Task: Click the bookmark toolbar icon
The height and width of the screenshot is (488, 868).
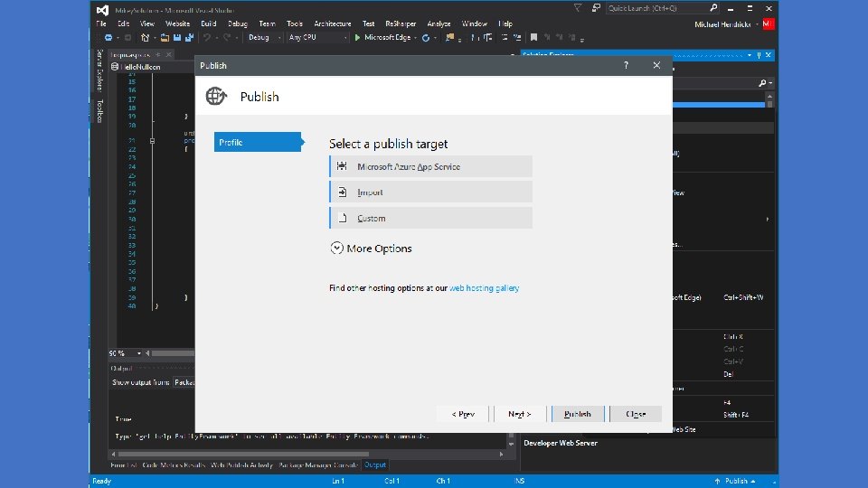Action: point(533,38)
